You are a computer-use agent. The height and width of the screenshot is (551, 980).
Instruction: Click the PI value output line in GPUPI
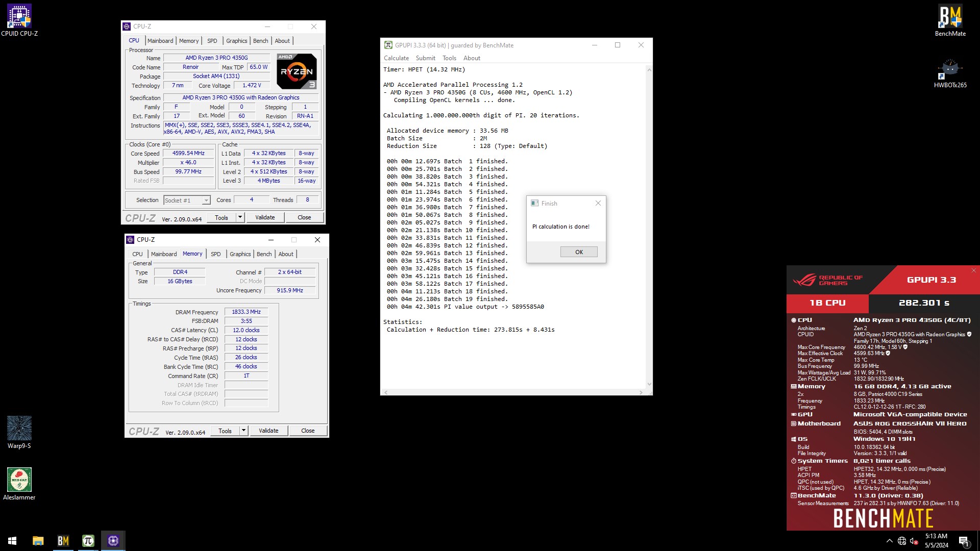click(x=465, y=307)
